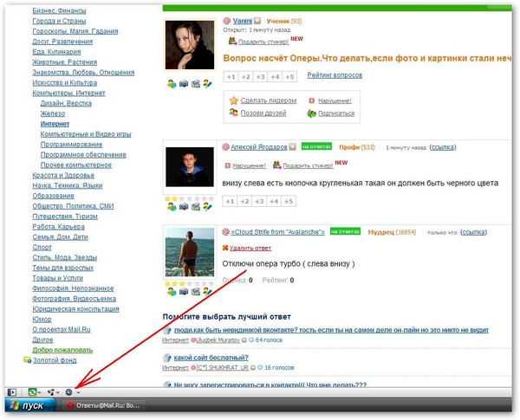
Task: Toggle the Opera Turbo round icon
Action: [68, 392]
